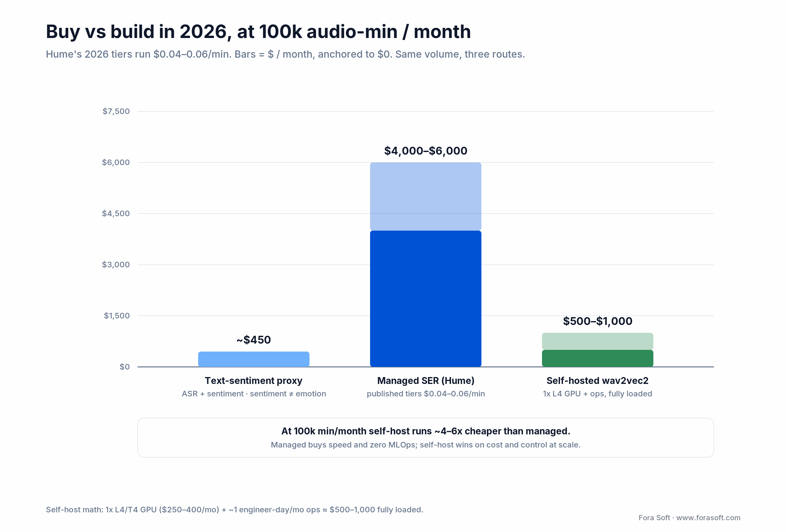
Task: Click the pale green upper Self-hosted segment
Action: [597, 341]
